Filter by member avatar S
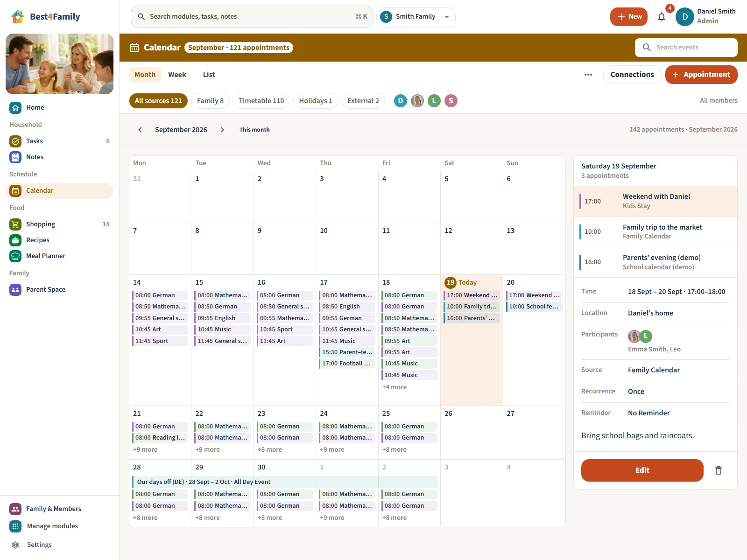747x560 pixels. 451,101
